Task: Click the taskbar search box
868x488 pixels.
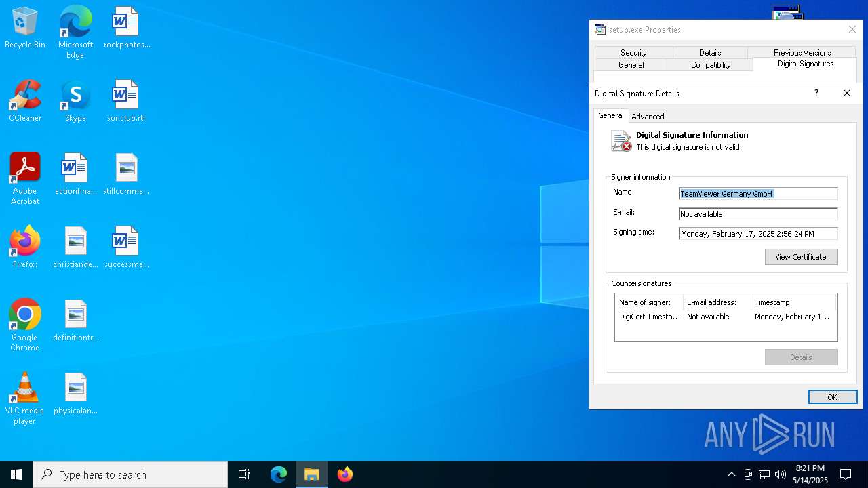Action: [x=130, y=474]
